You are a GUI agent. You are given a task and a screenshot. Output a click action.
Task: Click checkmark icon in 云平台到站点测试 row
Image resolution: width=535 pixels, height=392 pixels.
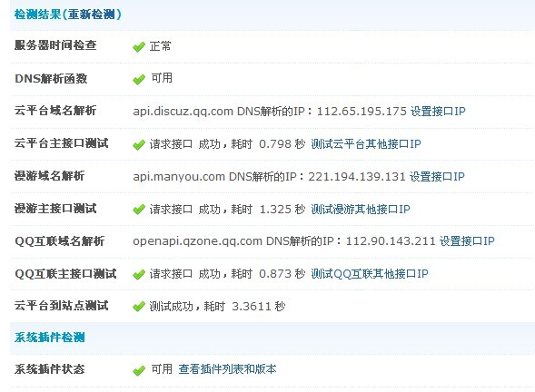(139, 307)
